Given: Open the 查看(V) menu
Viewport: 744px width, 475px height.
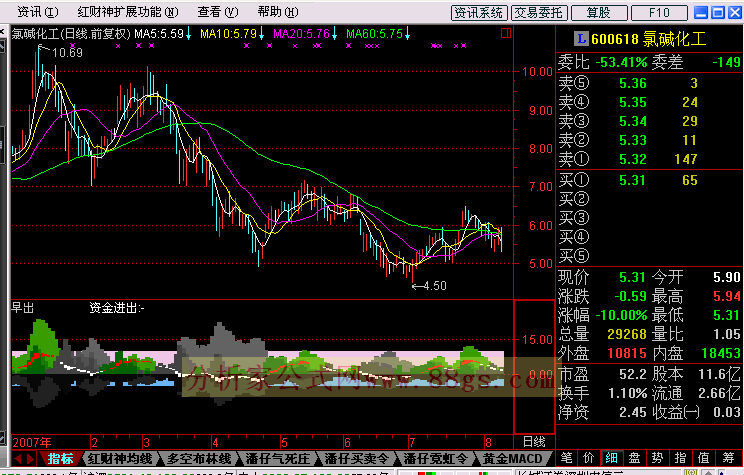Looking at the screenshot, I should (x=218, y=12).
